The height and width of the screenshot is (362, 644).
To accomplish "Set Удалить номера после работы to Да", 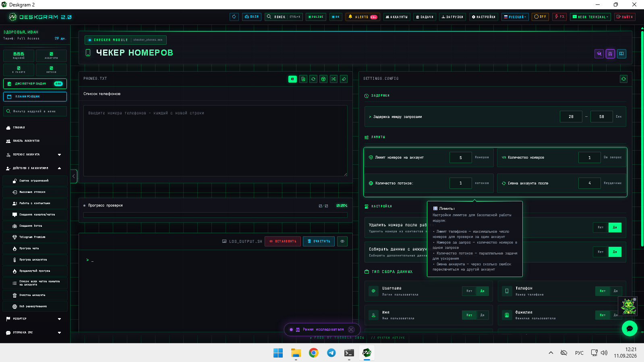I will click(615, 228).
